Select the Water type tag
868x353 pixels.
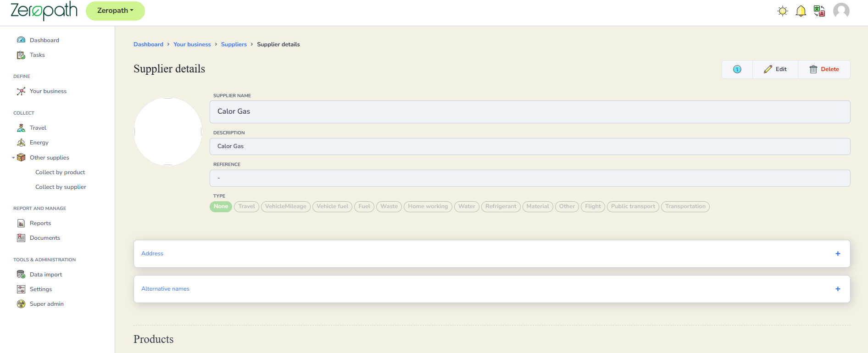[x=467, y=206]
